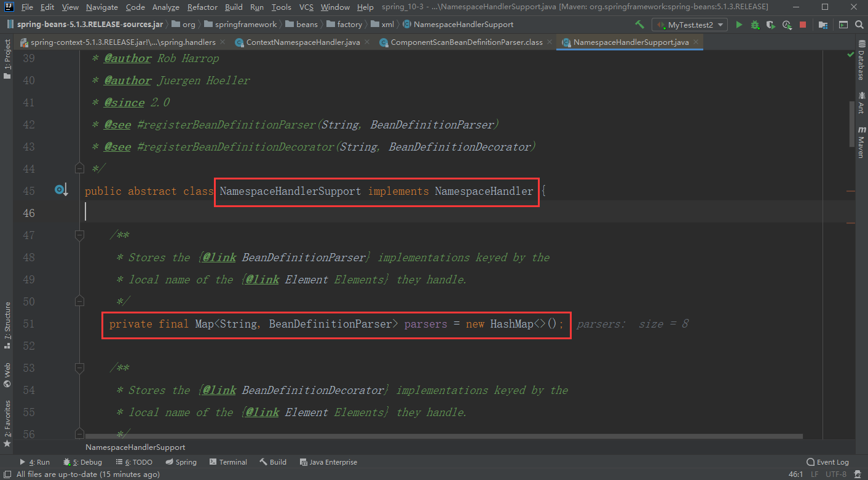The width and height of the screenshot is (868, 480).
Task: Open the File menu
Action: coord(27,7)
